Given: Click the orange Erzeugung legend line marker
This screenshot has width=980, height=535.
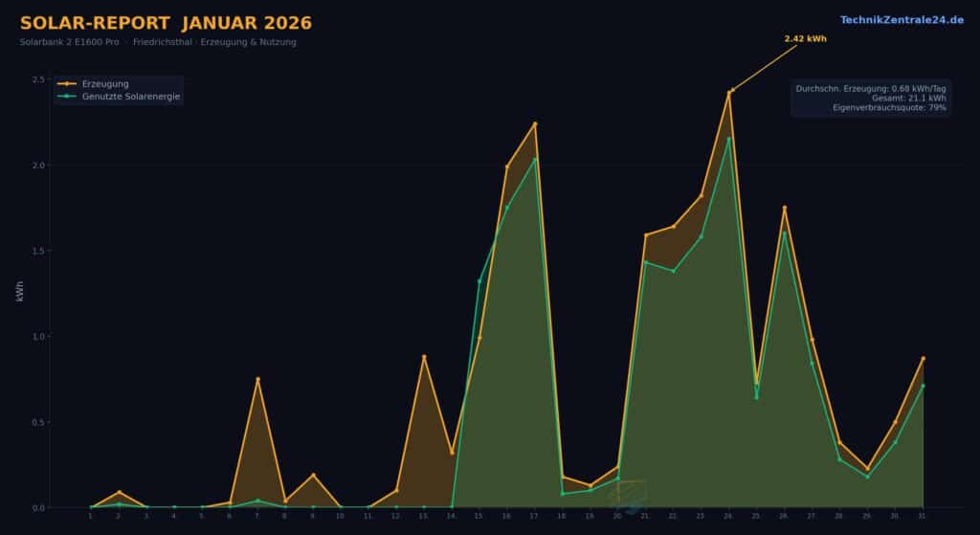Looking at the screenshot, I should click(x=67, y=84).
